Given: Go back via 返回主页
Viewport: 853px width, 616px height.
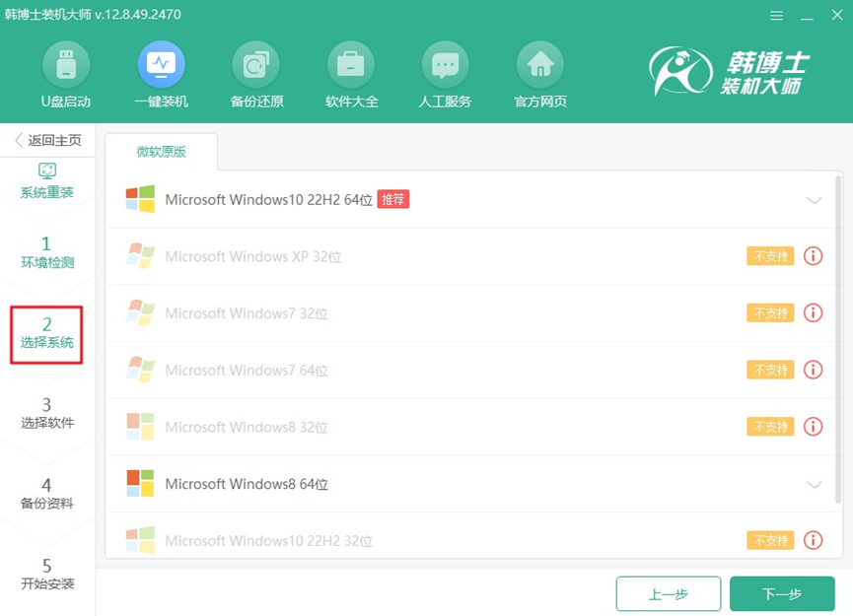Looking at the screenshot, I should tap(47, 140).
